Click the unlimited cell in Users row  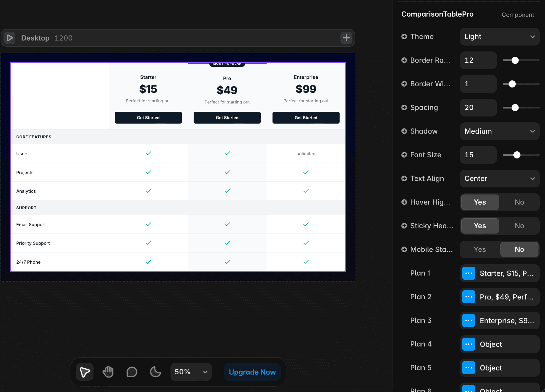306,154
